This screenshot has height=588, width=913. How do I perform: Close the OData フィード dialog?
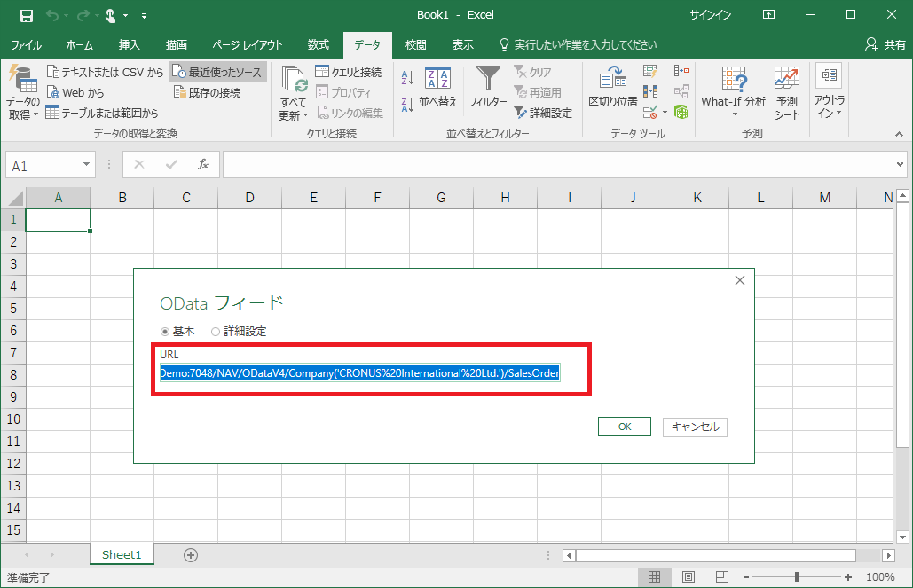pos(740,280)
